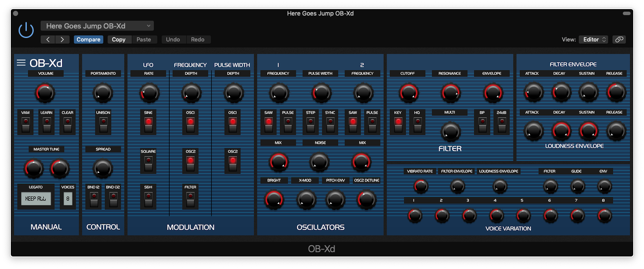Click the Filter Envelope ATTACK knob
644x269 pixels.
533,92
